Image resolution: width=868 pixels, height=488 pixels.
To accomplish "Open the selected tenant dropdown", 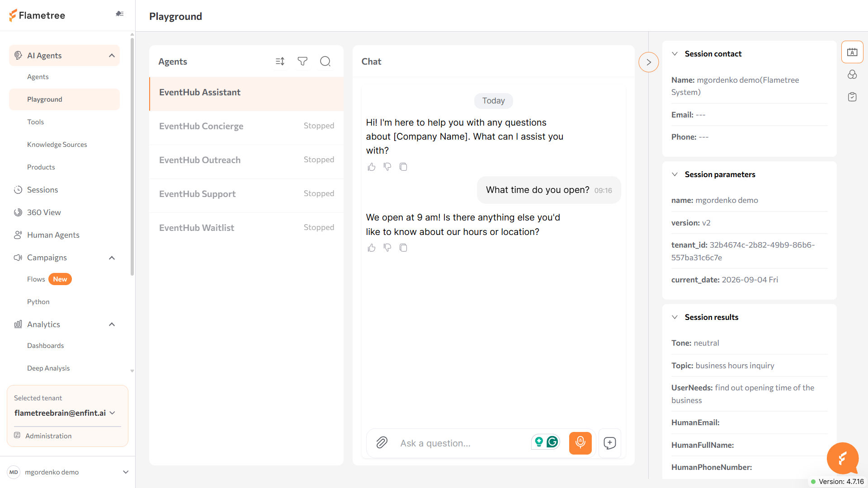I will click(x=65, y=413).
